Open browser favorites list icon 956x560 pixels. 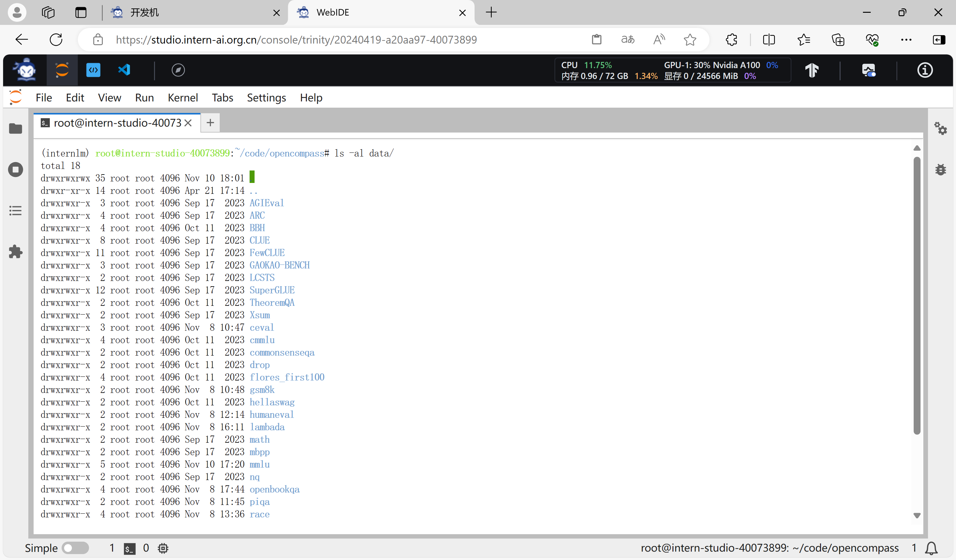pyautogui.click(x=804, y=40)
